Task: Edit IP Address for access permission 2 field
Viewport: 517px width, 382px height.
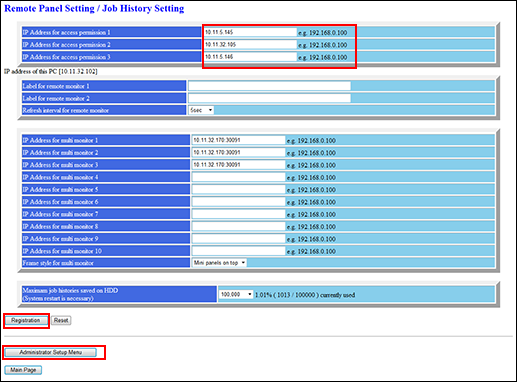Action: tap(250, 45)
